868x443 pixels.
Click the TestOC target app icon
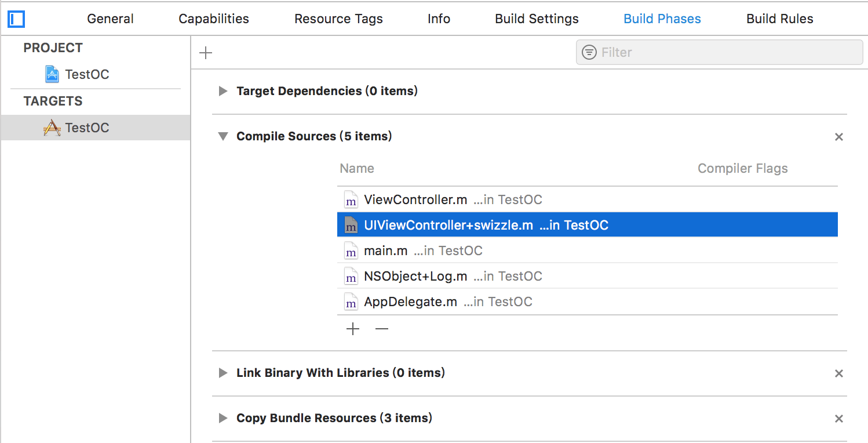[x=52, y=128]
